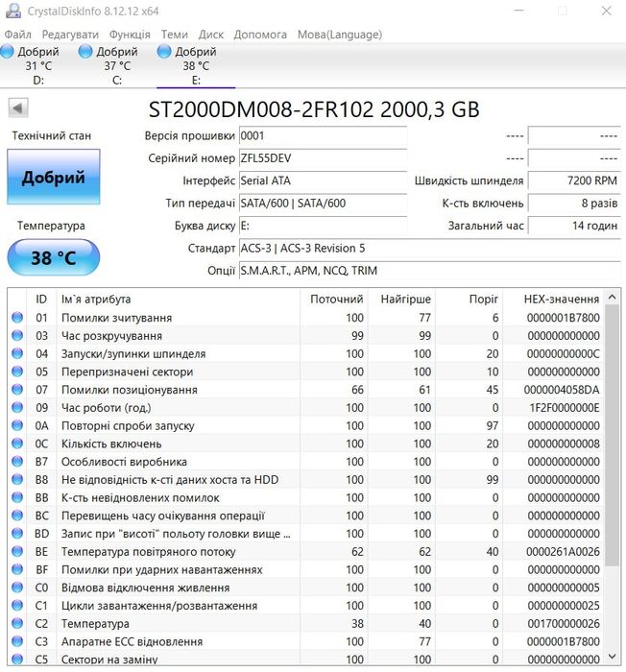Click the Добрий health status button

tap(54, 177)
